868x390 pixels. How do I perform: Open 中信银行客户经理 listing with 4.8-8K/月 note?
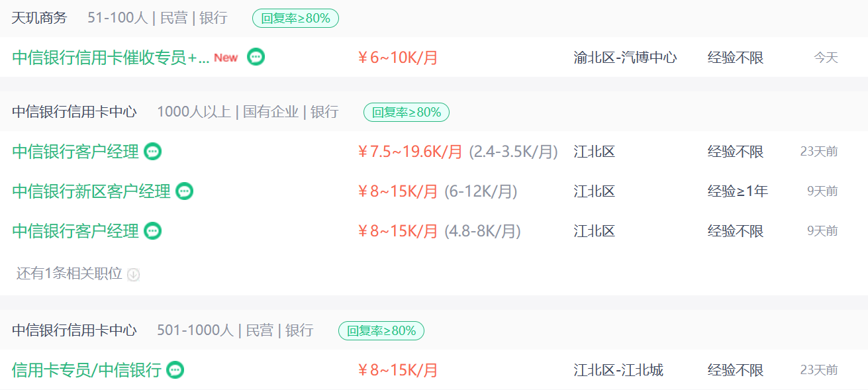(75, 231)
